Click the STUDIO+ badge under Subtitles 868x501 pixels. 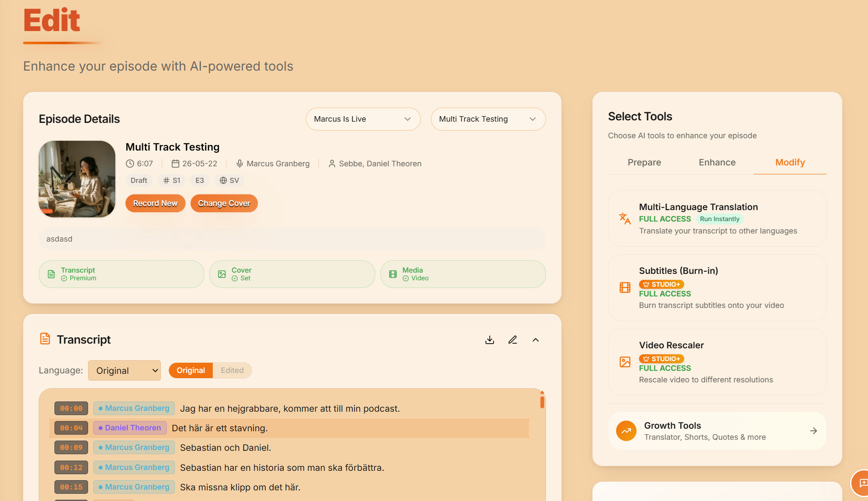(x=662, y=284)
